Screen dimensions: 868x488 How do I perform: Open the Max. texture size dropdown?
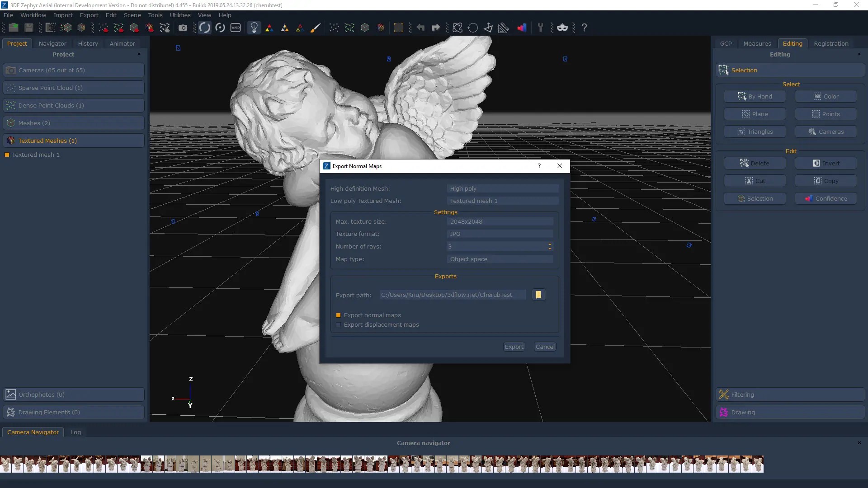tap(500, 222)
